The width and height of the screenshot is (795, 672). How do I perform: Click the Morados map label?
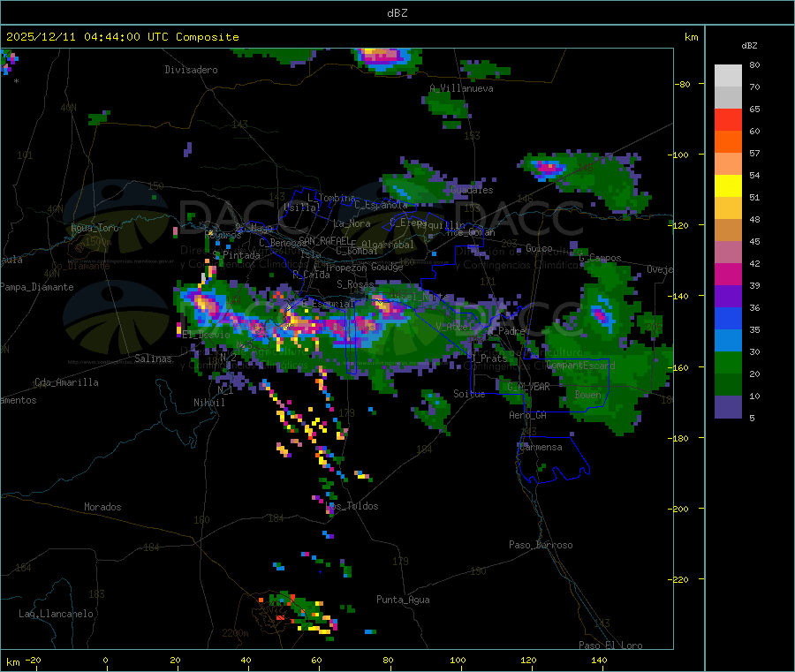102,507
